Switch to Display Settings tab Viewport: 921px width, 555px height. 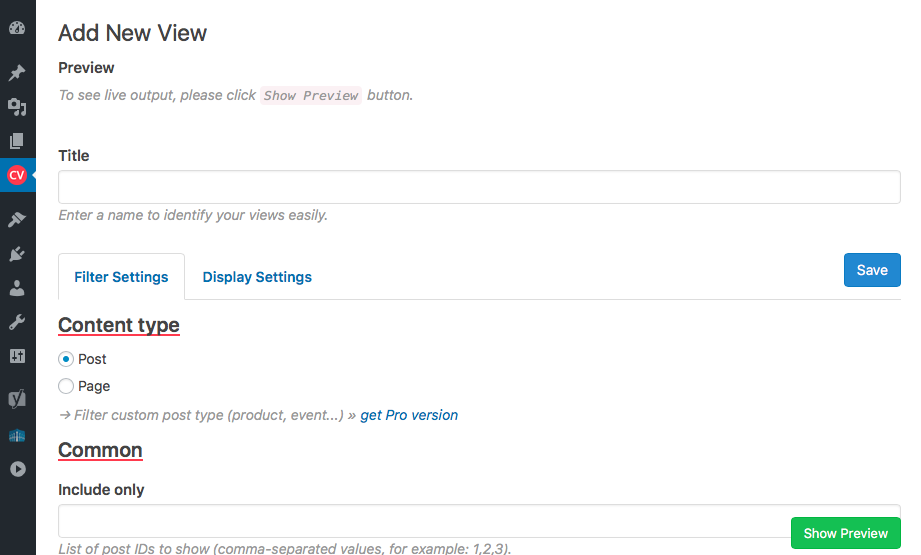coord(257,277)
